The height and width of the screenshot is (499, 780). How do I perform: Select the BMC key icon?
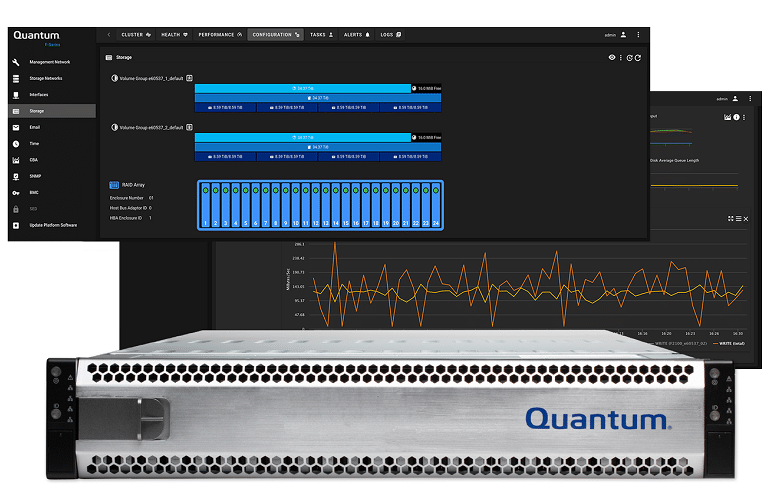click(16, 193)
